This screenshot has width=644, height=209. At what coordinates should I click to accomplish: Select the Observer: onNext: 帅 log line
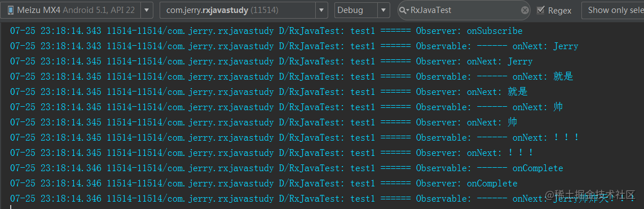click(264, 122)
